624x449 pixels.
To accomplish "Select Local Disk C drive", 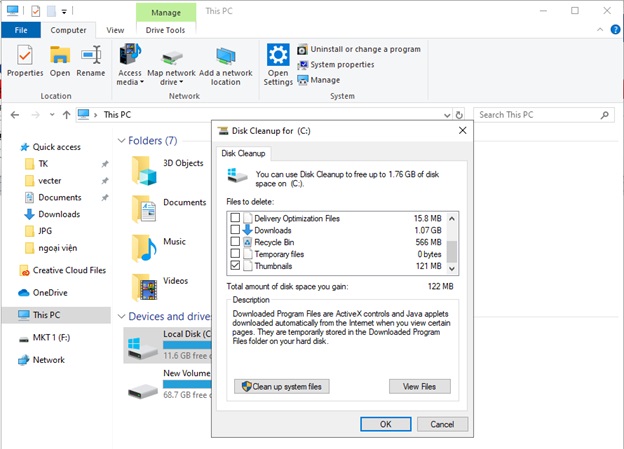I will [x=168, y=345].
